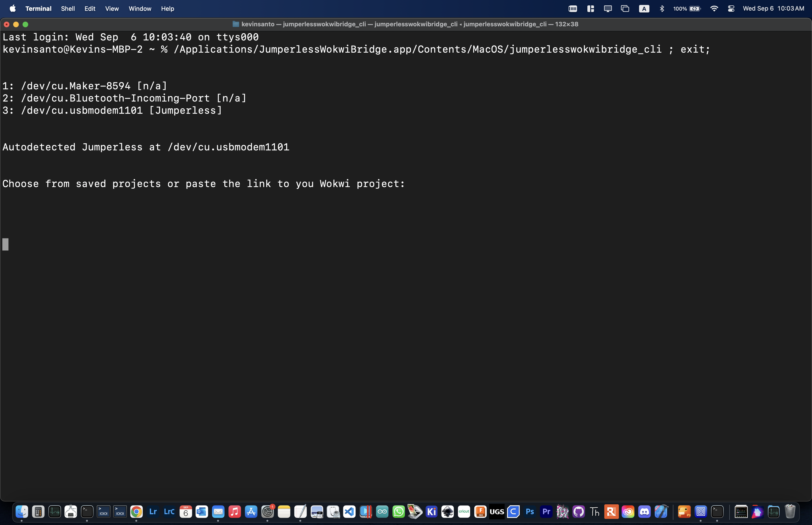Open KiCad from the dock
This screenshot has height=525, width=812.
(431, 512)
